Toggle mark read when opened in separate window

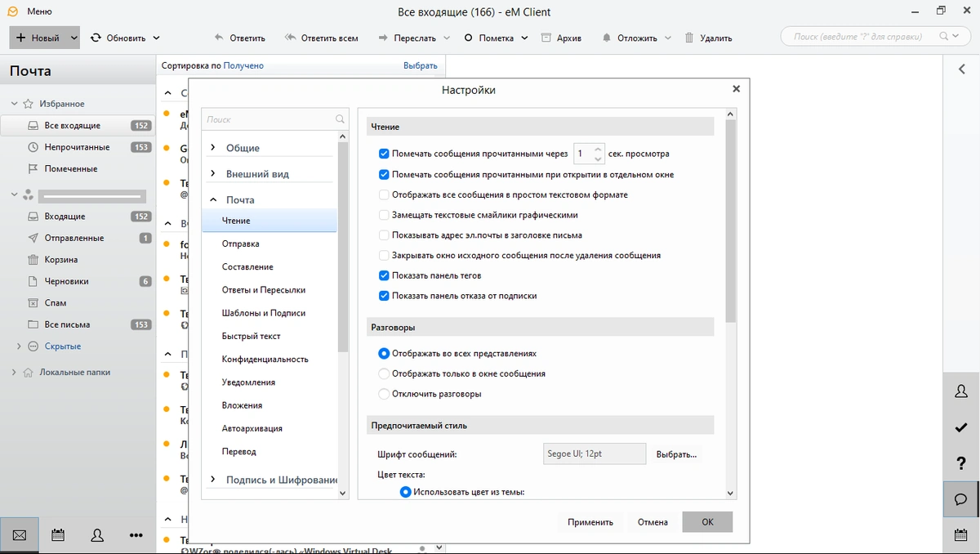click(x=384, y=174)
